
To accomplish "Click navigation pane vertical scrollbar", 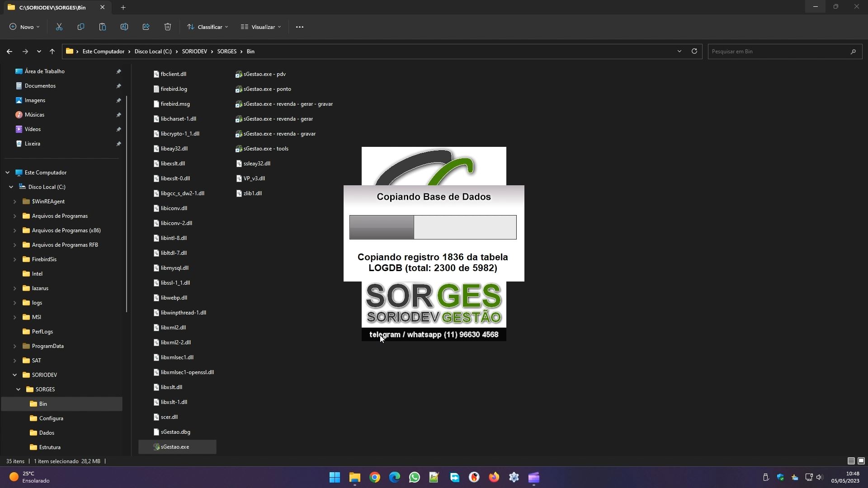I will [127, 204].
